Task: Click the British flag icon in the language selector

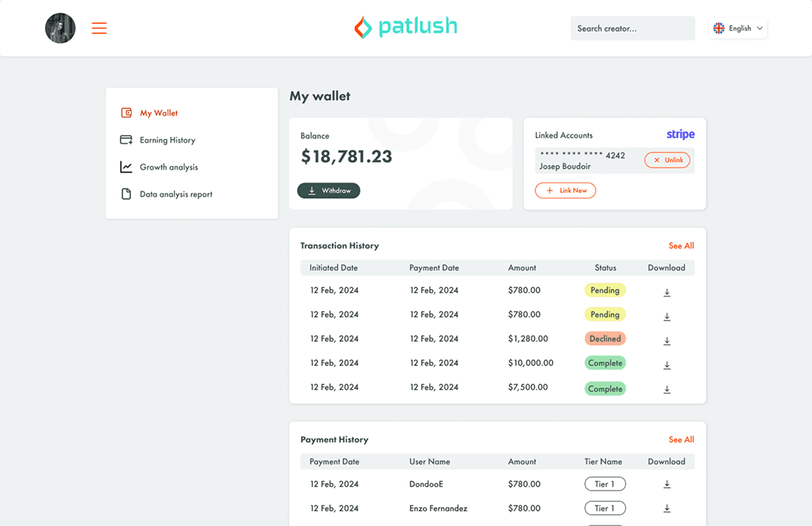Action: coord(719,28)
